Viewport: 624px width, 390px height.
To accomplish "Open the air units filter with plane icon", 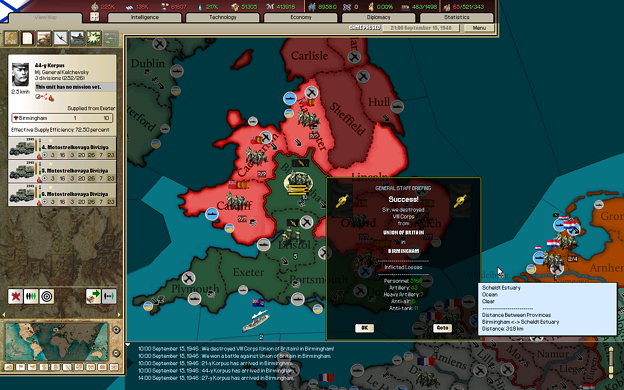I will pyautogui.click(x=60, y=38).
